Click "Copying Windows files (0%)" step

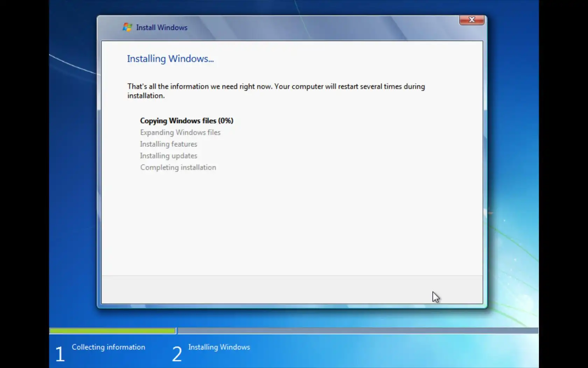point(187,121)
